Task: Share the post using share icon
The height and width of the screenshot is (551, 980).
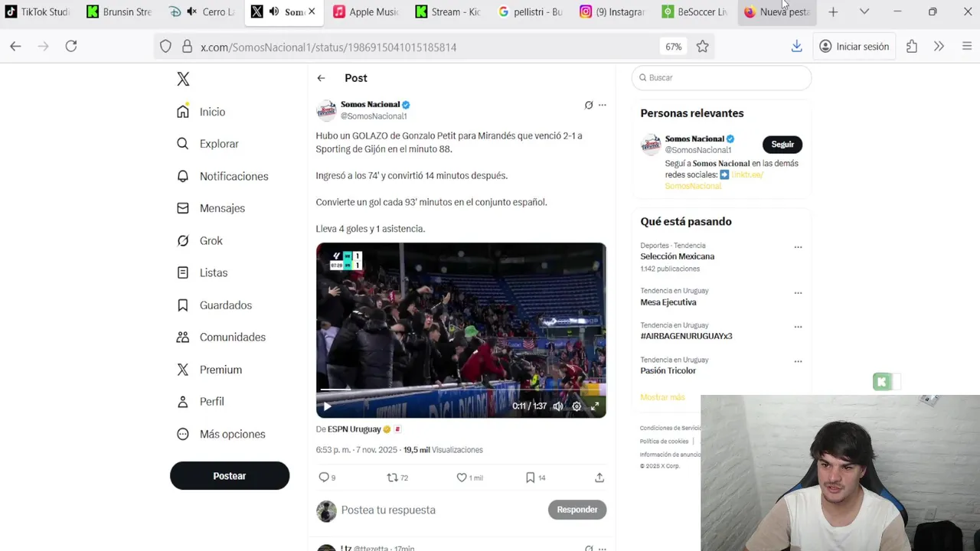Action: [599, 478]
